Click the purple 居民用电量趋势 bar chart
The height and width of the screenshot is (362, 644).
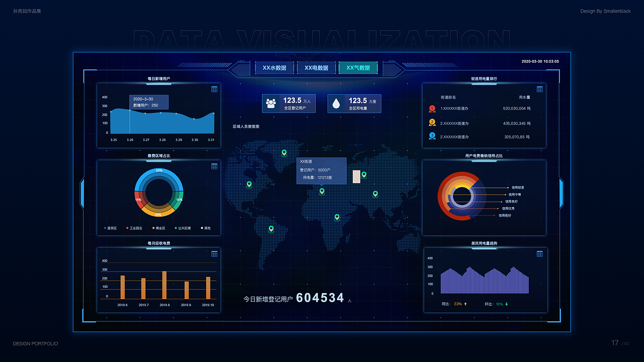[x=485, y=280]
